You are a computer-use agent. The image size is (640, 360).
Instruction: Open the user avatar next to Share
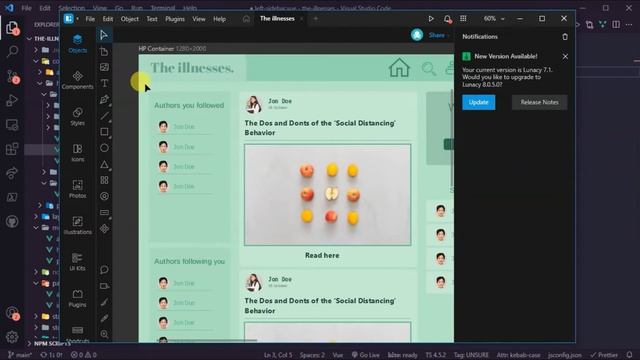point(417,35)
